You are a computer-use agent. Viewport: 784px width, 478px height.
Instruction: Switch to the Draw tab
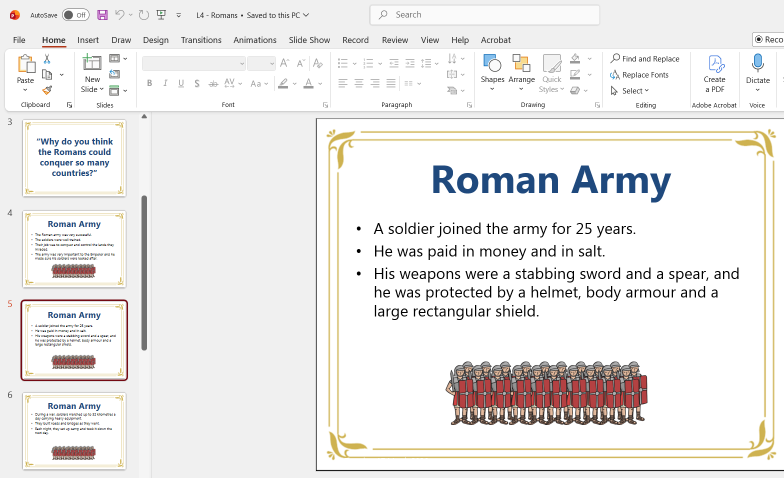click(121, 40)
